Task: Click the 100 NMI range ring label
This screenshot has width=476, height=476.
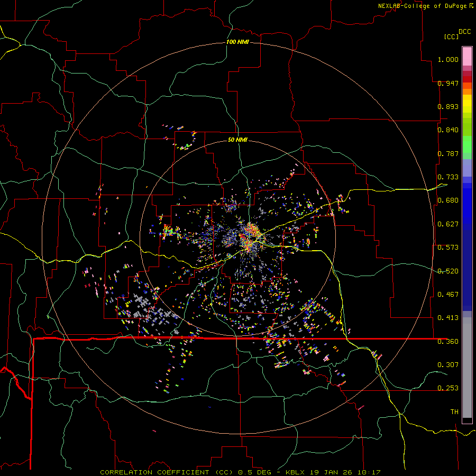Action: click(237, 42)
